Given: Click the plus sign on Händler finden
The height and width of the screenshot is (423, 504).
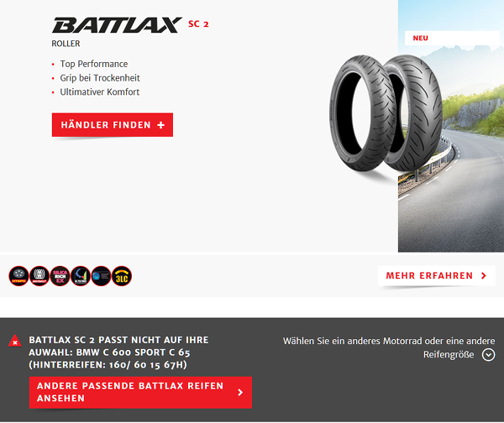Looking at the screenshot, I should tap(161, 125).
